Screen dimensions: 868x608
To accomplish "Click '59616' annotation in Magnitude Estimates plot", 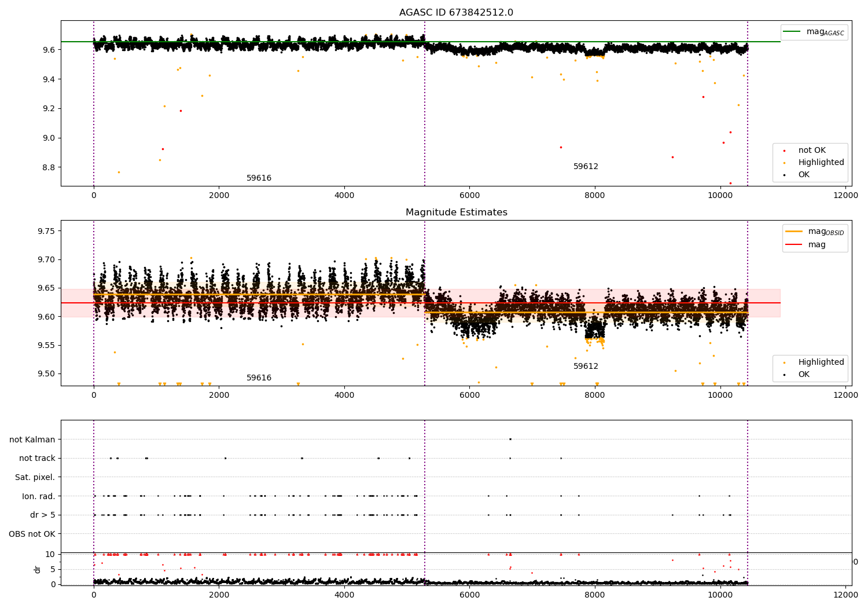I will coord(259,378).
